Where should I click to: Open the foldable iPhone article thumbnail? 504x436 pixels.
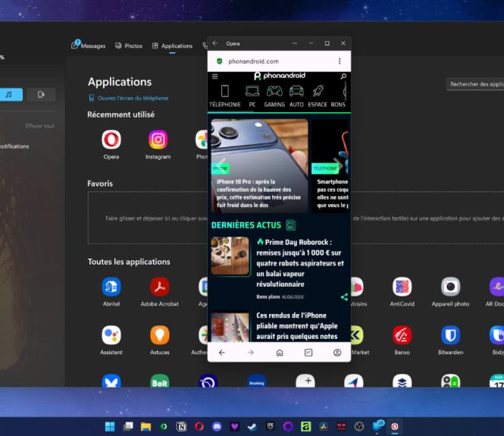[x=230, y=327]
